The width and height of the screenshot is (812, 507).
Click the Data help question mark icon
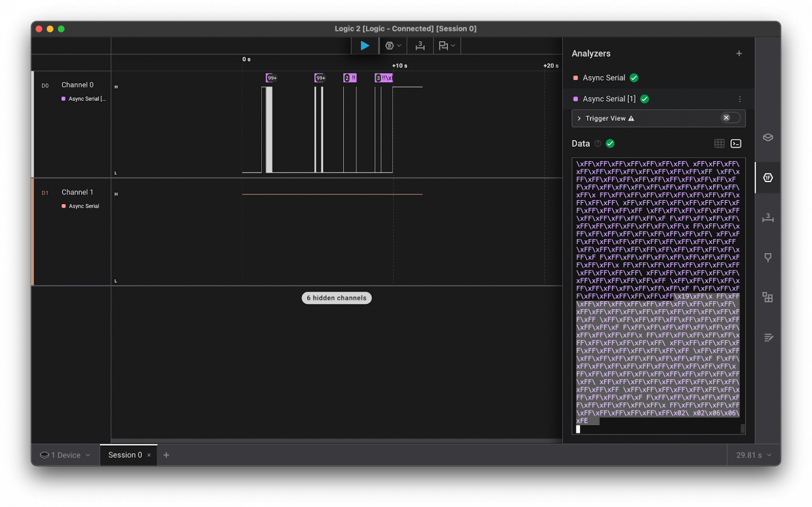point(598,144)
